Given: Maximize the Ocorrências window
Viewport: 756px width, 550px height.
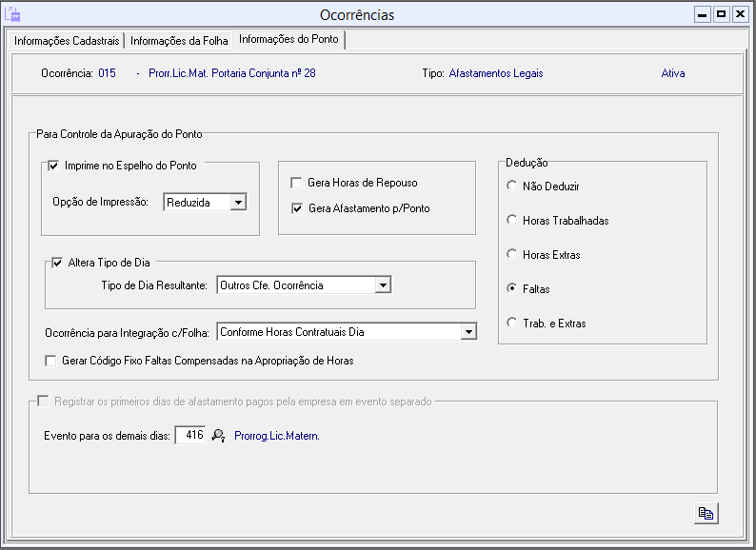Looking at the screenshot, I should (721, 14).
